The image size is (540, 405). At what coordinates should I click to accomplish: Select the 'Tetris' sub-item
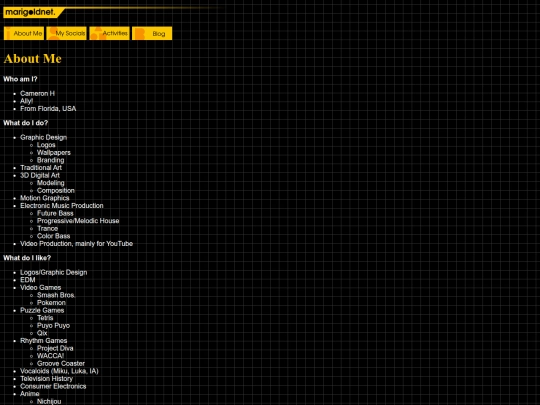45,318
